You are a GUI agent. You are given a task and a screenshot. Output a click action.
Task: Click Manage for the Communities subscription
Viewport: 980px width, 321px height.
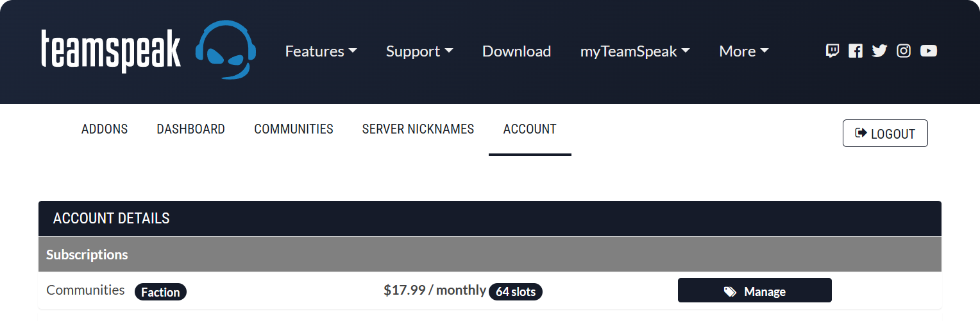[755, 290]
